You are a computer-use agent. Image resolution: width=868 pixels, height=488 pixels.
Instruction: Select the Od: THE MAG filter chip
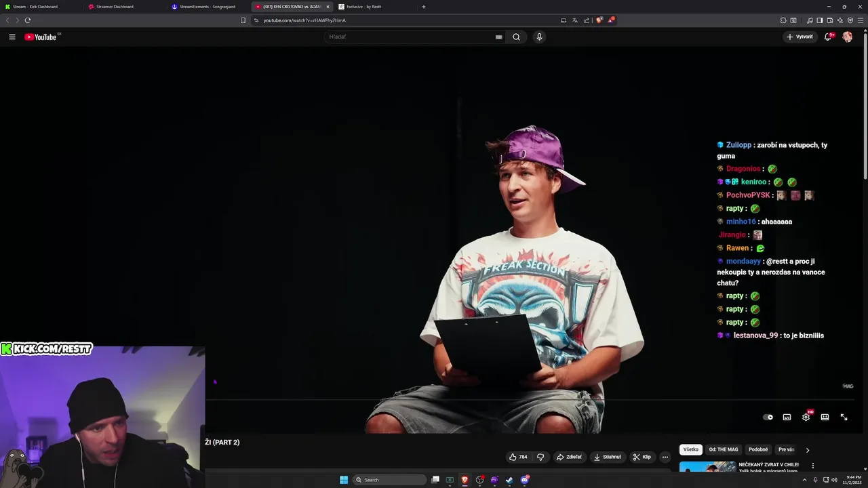point(724,449)
